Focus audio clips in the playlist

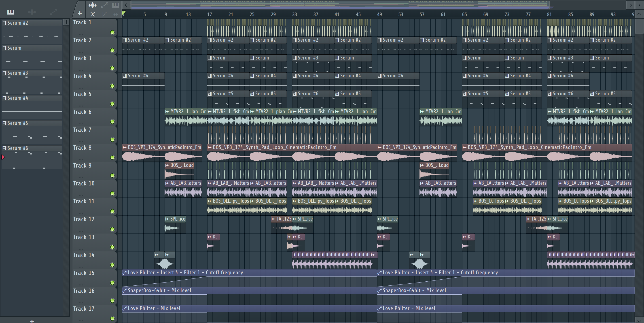click(x=93, y=5)
